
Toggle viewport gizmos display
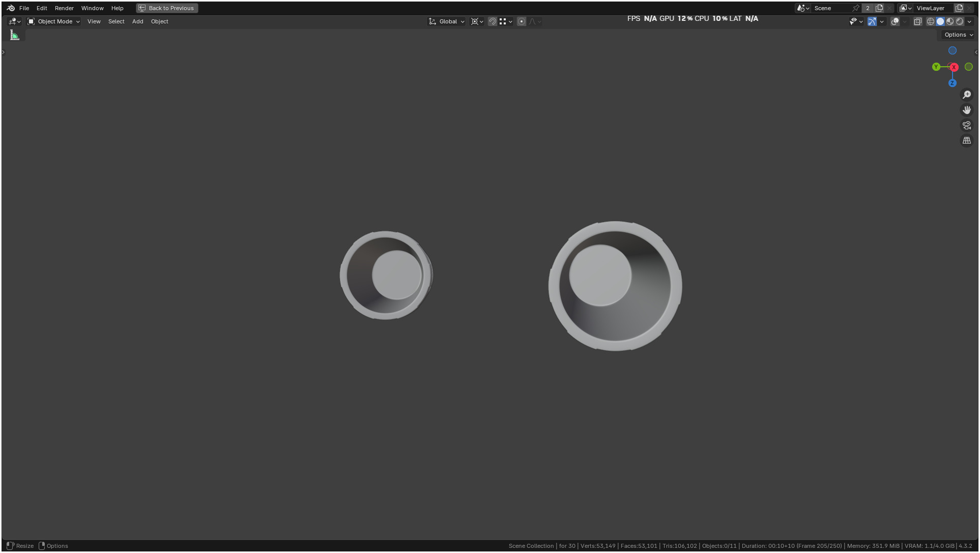872,21
